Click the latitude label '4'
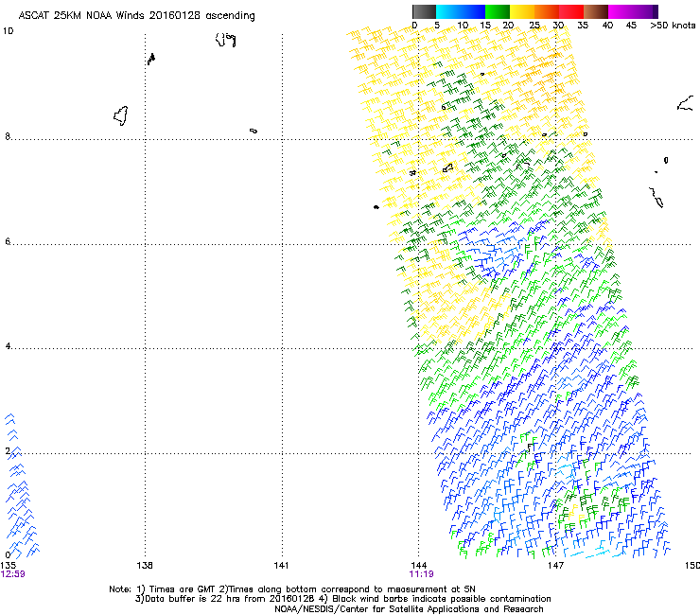 tap(8, 346)
